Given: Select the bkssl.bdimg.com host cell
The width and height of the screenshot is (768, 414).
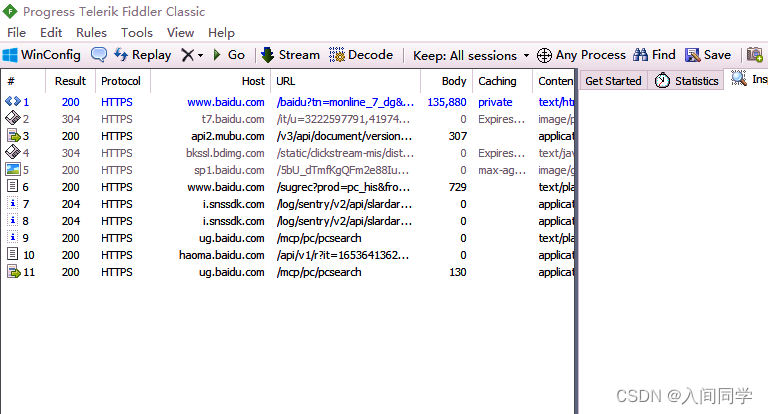Looking at the screenshot, I should [225, 153].
